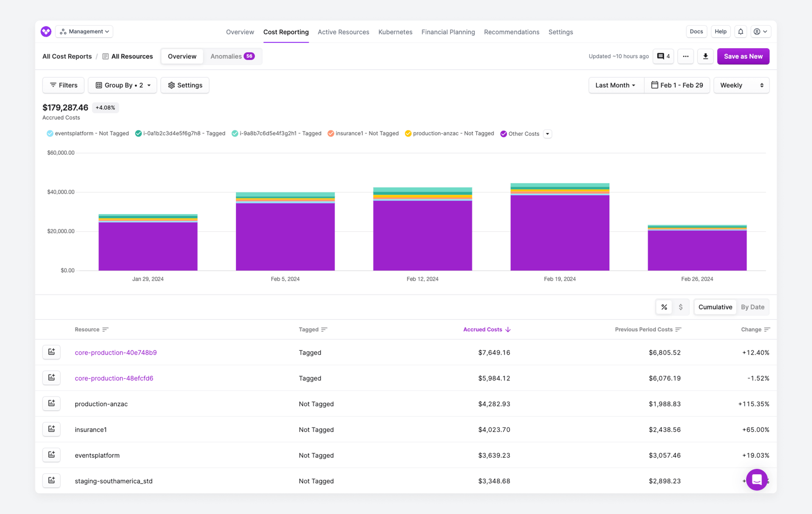Open the core-production-48efcfd6 resource link

[114, 378]
